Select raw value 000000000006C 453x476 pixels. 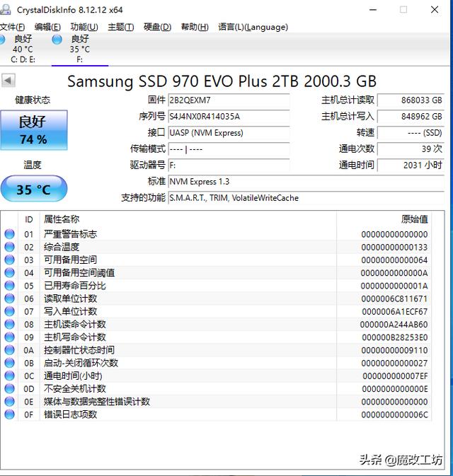coord(394,414)
